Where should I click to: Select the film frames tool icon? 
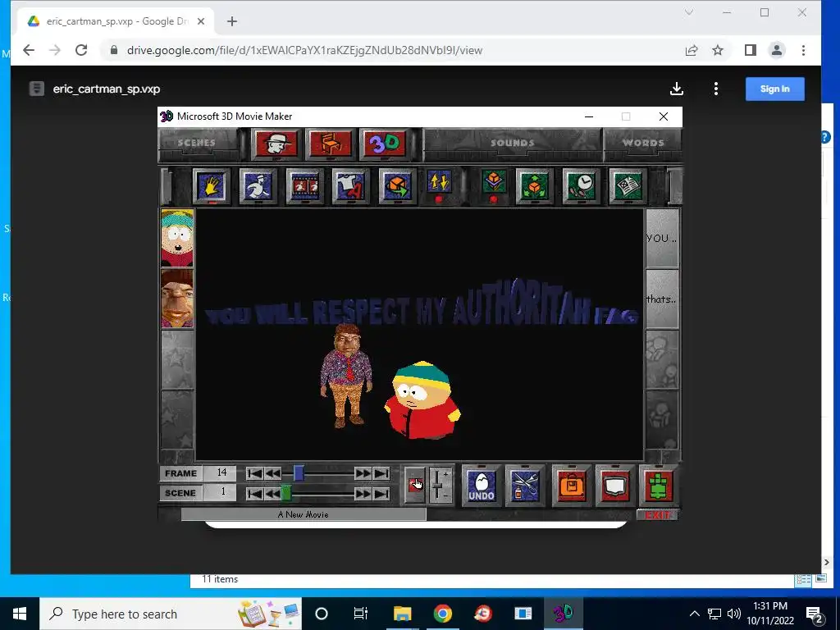tap(304, 186)
